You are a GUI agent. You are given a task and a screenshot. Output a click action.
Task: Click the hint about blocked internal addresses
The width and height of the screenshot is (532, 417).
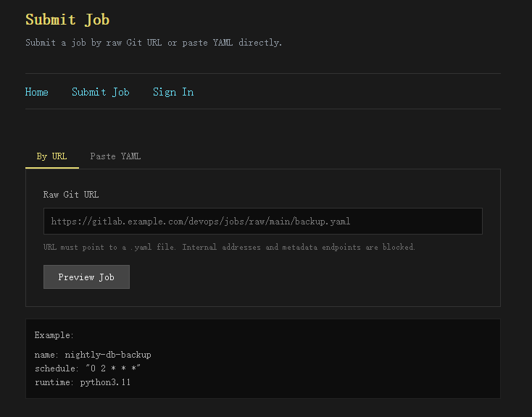click(229, 247)
